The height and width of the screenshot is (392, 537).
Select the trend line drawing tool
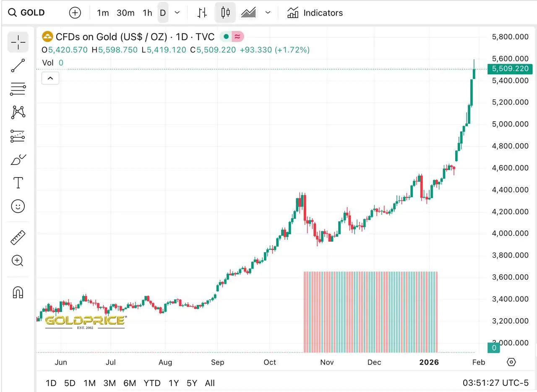18,65
